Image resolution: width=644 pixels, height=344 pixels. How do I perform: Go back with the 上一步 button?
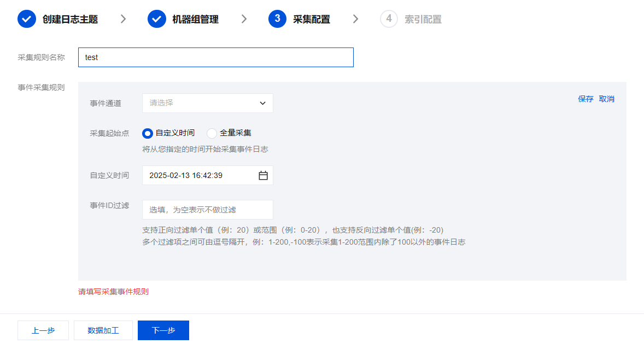[43, 330]
